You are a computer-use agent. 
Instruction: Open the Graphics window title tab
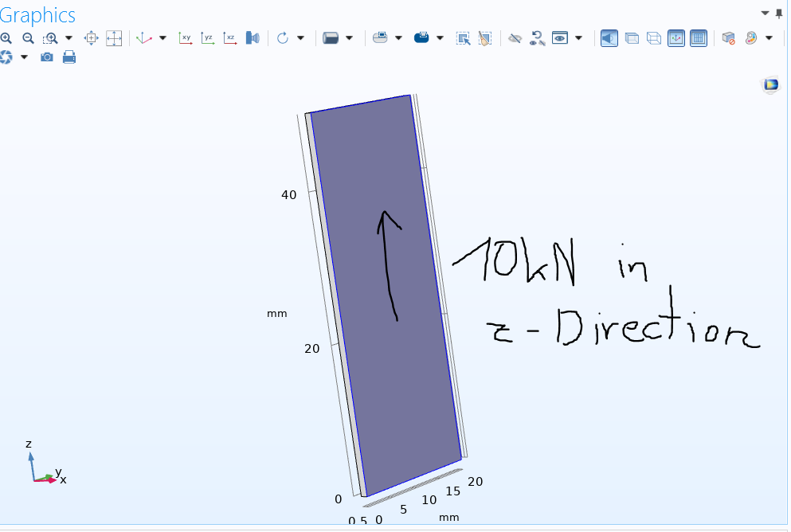(38, 14)
